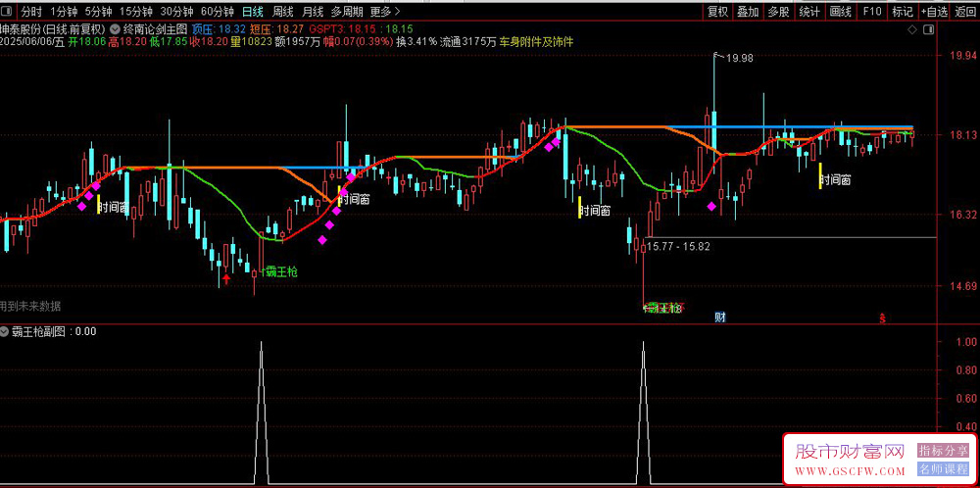Click the 收18.20 close price value
The height and width of the screenshot is (488, 980).
pyautogui.click(x=208, y=42)
